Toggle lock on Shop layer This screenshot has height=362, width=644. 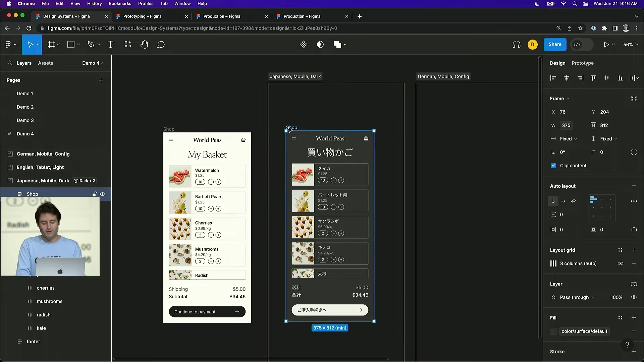tap(95, 194)
